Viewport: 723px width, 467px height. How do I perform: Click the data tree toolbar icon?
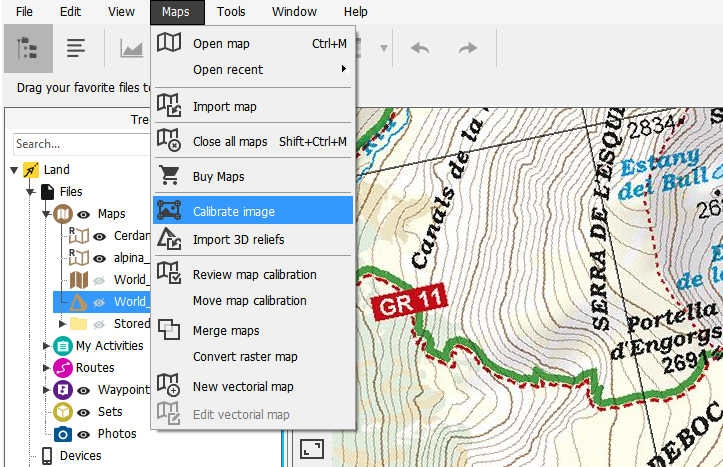pyautogui.click(x=28, y=48)
